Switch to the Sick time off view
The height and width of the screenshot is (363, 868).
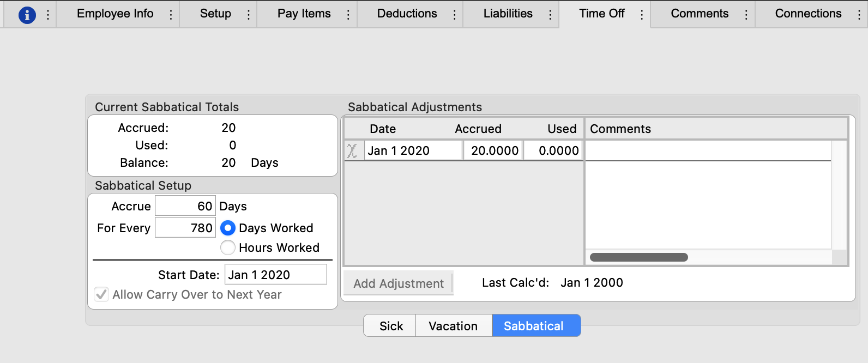(x=391, y=326)
